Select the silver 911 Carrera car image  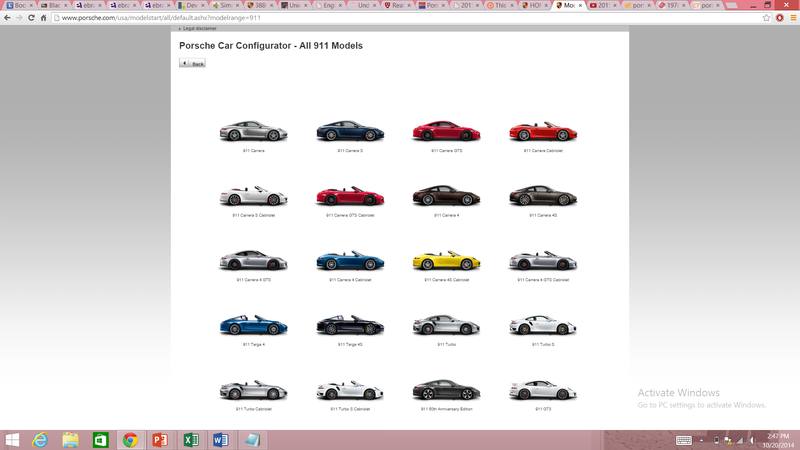(254, 131)
